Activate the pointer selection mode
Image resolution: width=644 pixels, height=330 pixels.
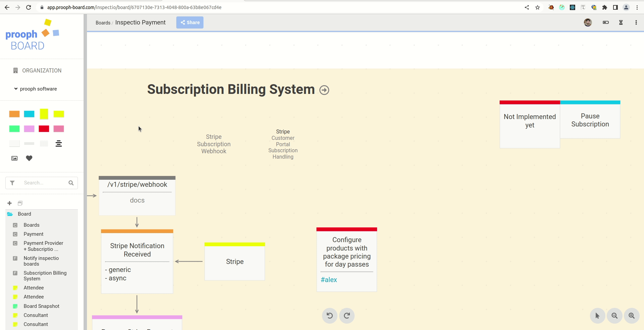coord(597,316)
